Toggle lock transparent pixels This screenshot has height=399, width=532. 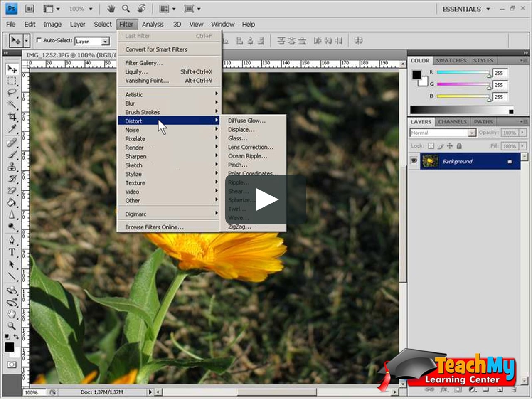click(x=431, y=146)
